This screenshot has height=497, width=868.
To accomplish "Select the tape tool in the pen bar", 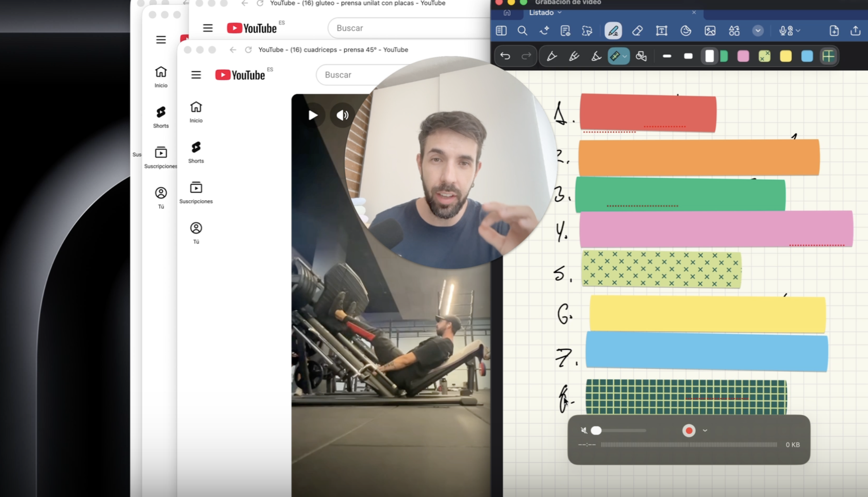I will click(x=615, y=56).
